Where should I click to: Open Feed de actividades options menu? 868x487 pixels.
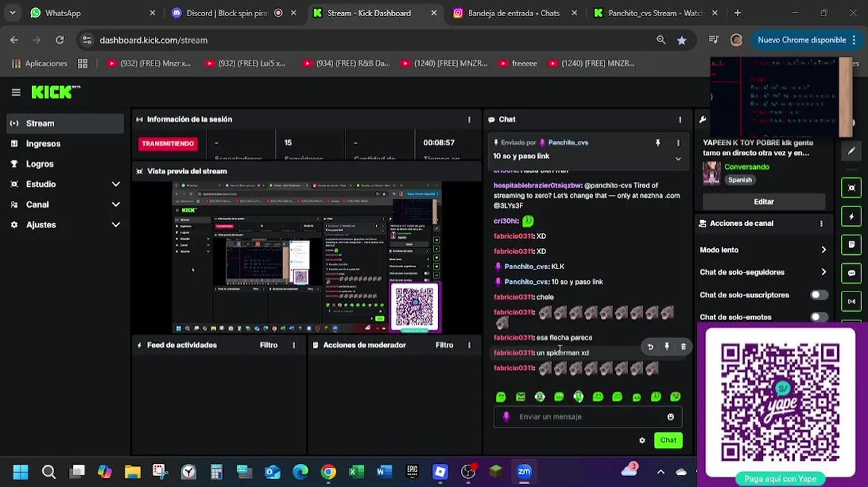click(x=293, y=345)
